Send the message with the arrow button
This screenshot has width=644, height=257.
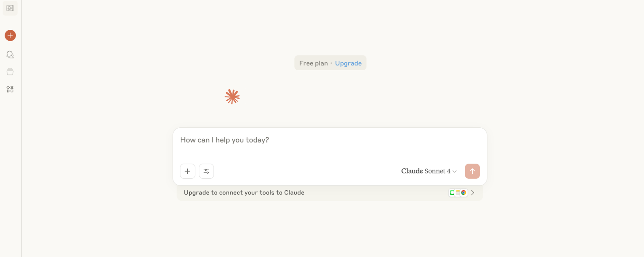(472, 171)
